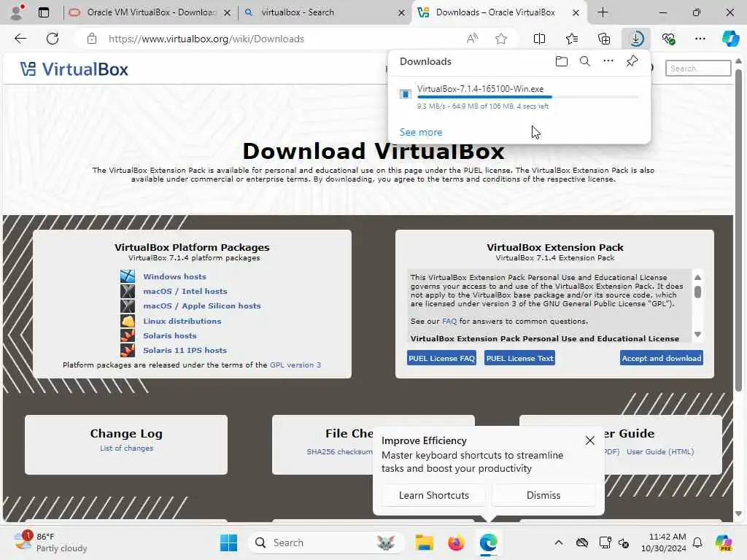Open Windows Start menu
Image resolution: width=747 pixels, height=560 pixels.
coord(228,542)
